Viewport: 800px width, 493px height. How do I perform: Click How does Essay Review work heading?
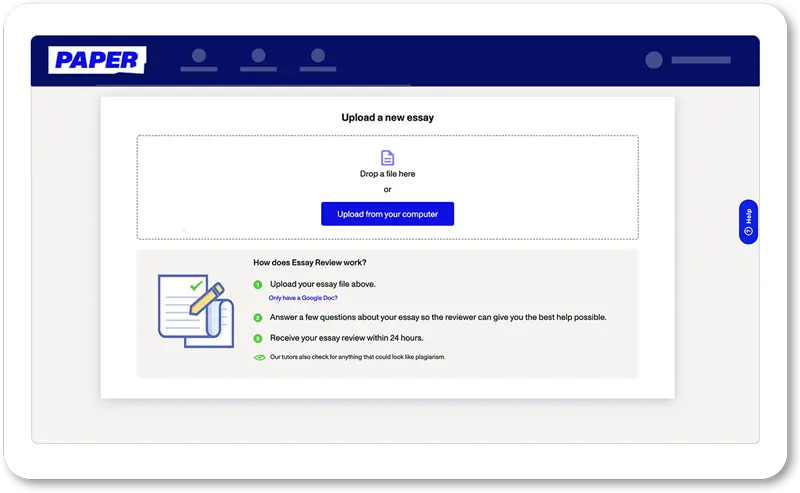[310, 262]
